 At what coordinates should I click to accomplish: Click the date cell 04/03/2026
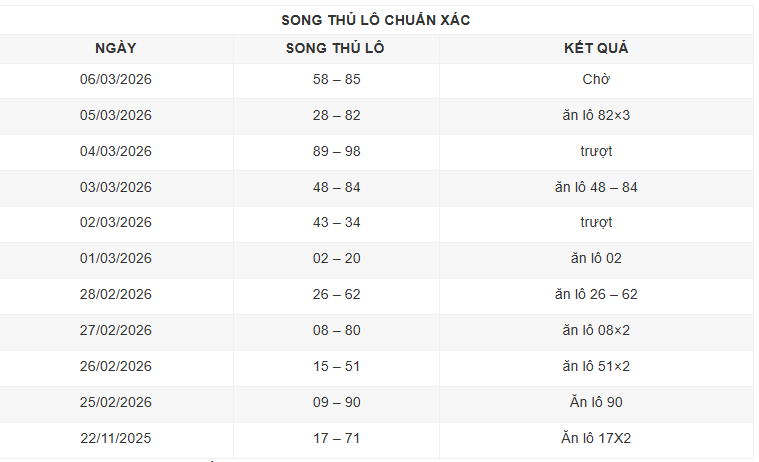coord(116,151)
